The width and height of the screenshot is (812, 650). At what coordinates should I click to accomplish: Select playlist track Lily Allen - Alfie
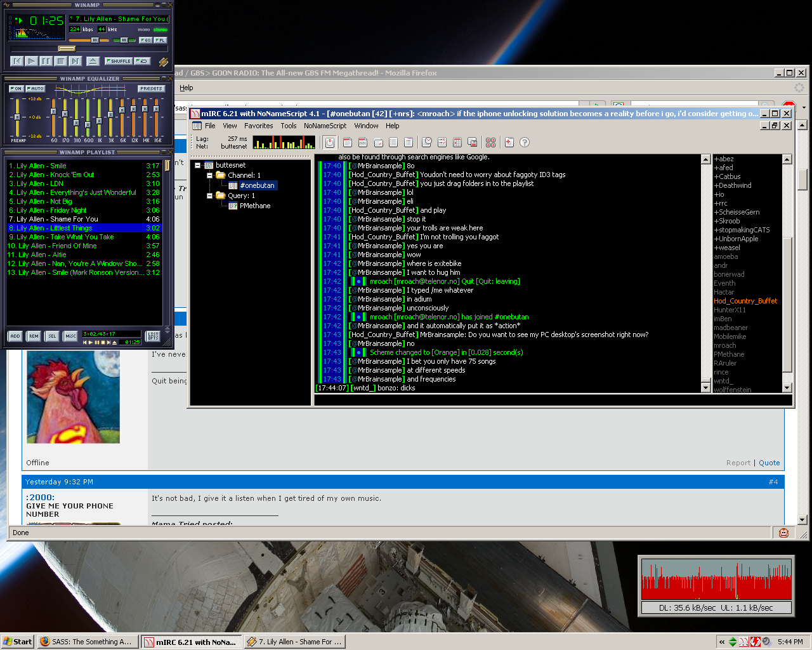(84, 255)
